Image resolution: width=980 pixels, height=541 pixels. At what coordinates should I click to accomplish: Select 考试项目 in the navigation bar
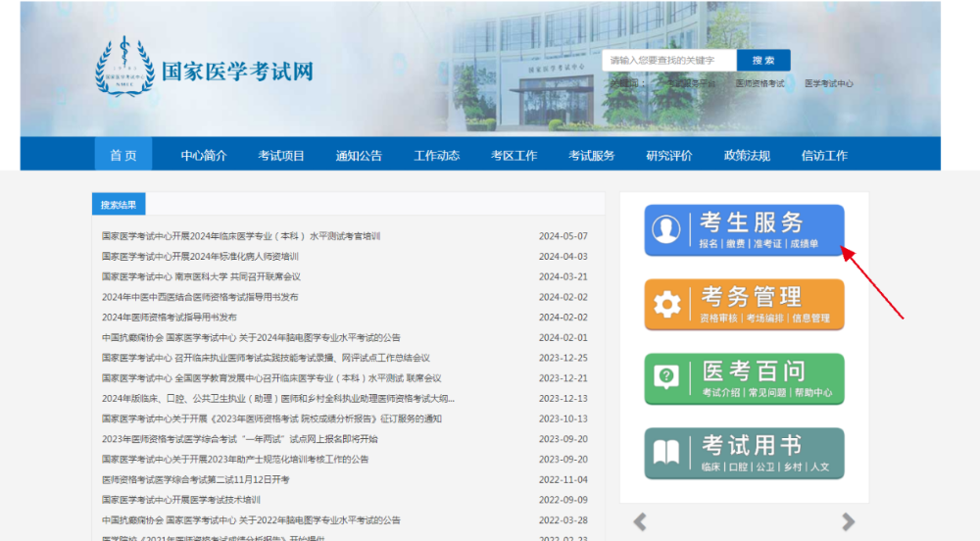click(x=281, y=155)
